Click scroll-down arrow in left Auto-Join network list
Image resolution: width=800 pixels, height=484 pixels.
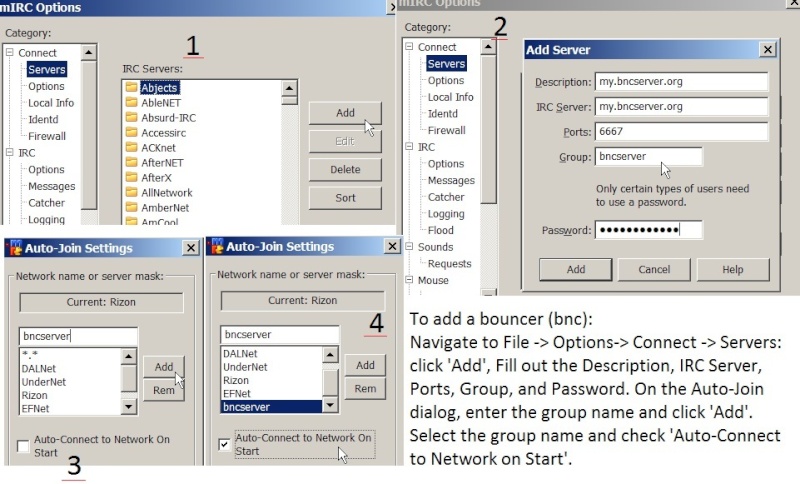[x=129, y=406]
